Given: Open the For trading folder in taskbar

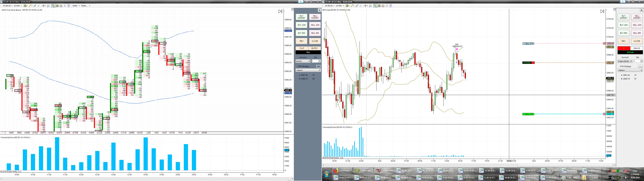Looking at the screenshot, I should click(591, 177).
